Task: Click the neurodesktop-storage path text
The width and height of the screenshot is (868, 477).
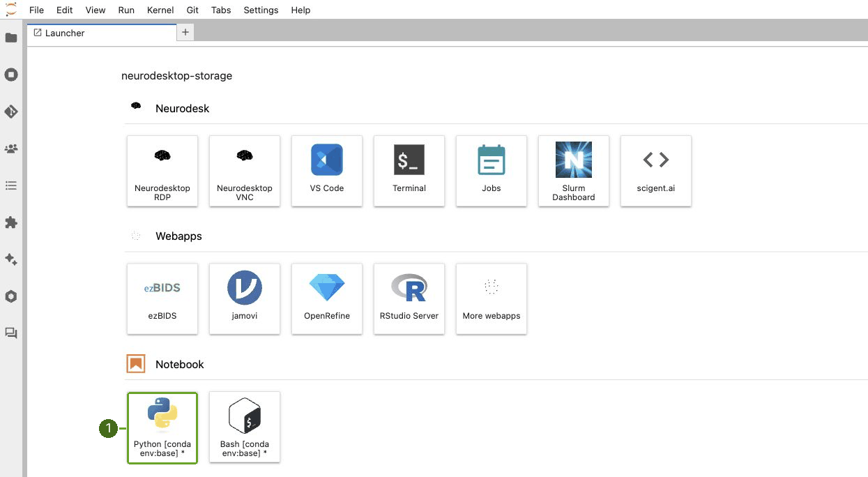Action: [x=177, y=75]
